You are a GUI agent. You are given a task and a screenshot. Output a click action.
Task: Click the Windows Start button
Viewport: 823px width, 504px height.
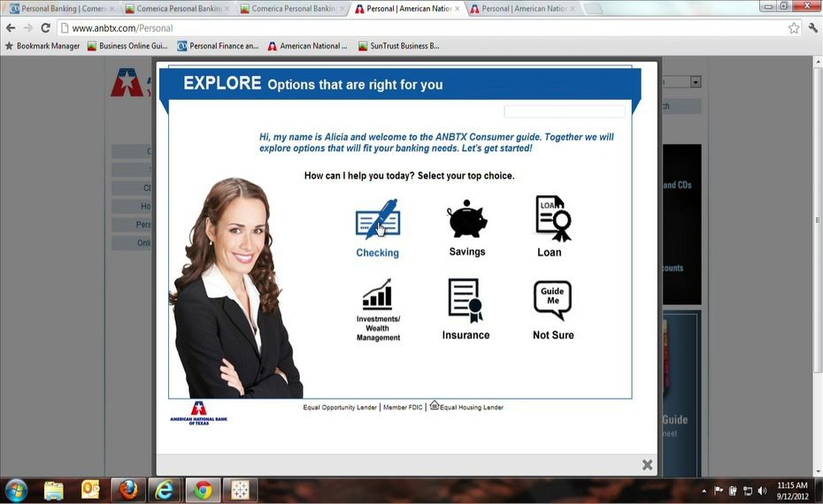click(x=16, y=491)
